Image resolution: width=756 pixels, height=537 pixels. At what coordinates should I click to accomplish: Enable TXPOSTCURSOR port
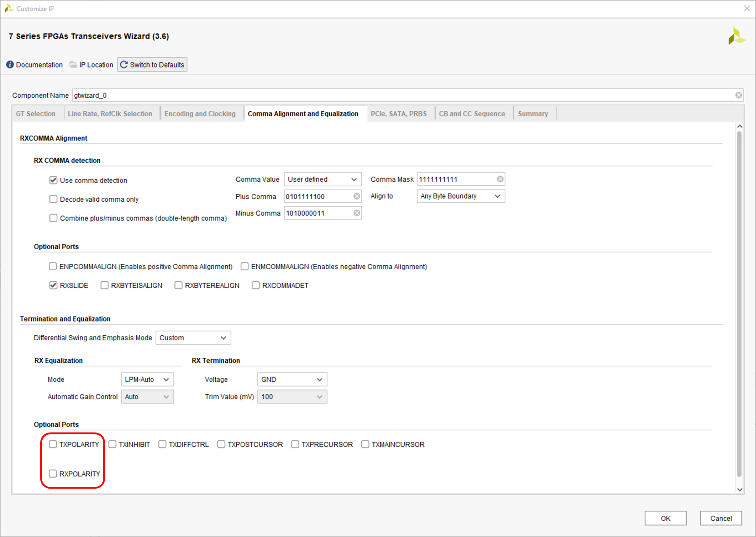click(221, 444)
